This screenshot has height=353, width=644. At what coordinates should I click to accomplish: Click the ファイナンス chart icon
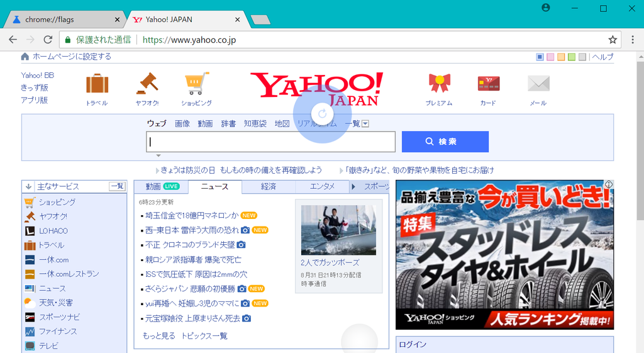pos(30,331)
